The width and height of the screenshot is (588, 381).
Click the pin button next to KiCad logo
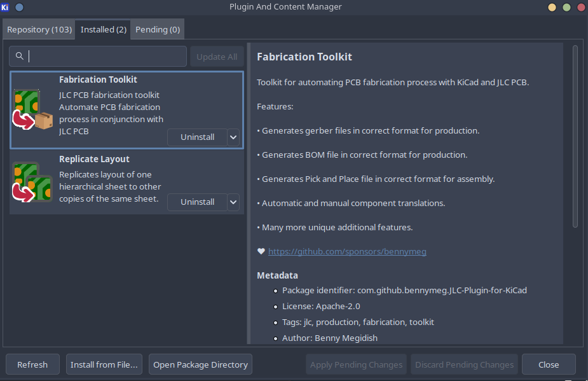click(x=19, y=7)
